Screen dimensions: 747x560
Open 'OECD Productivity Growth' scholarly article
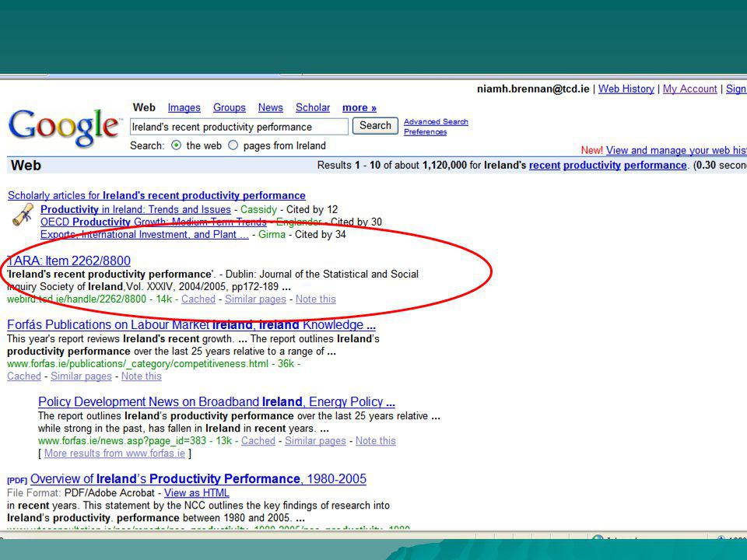click(x=153, y=222)
